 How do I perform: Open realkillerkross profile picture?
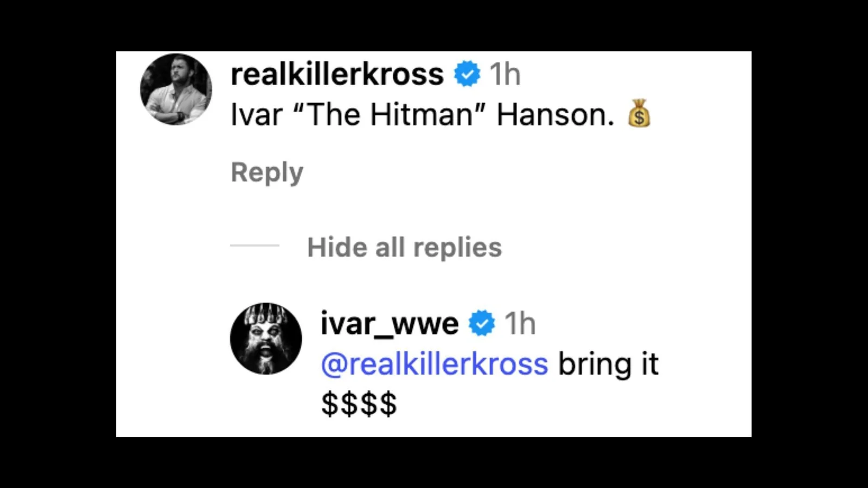176,89
